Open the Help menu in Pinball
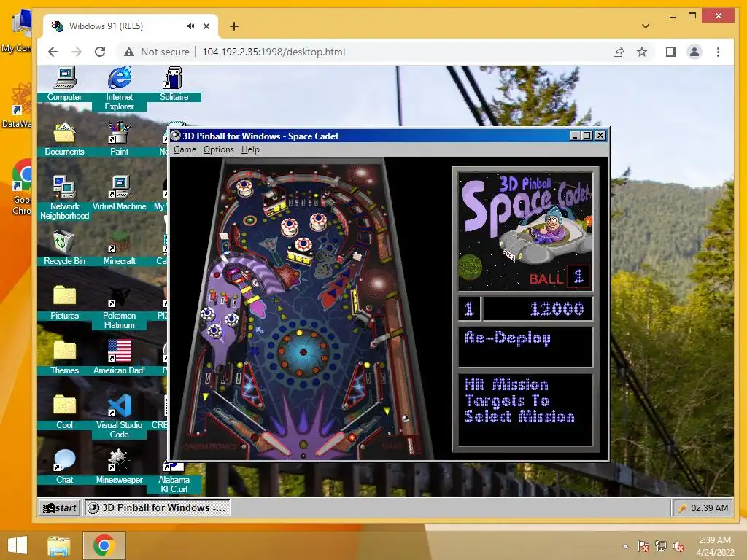Viewport: 747px width, 560px height. pyautogui.click(x=250, y=149)
